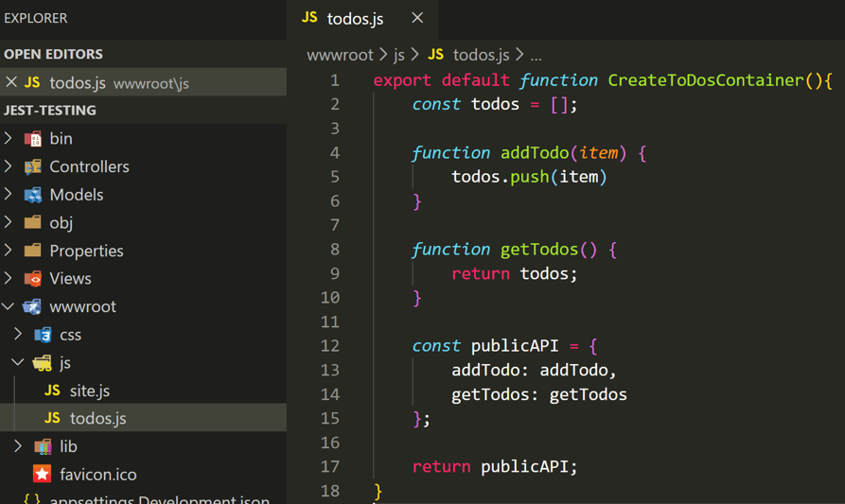Click wwwroot in the breadcrumb path

[340, 55]
